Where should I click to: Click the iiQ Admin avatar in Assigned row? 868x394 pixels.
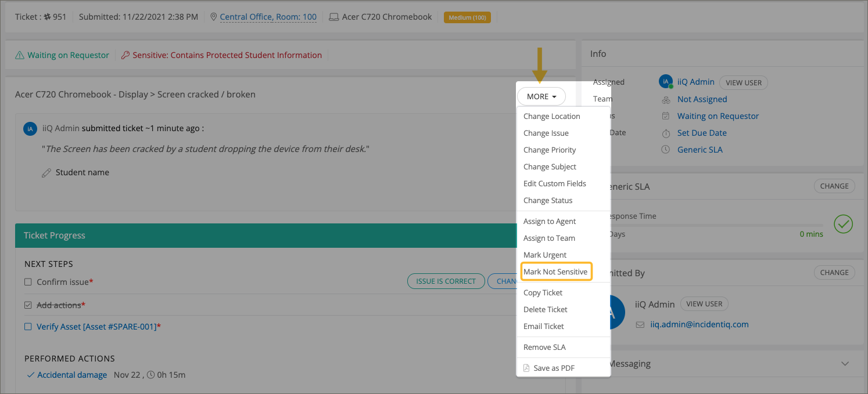(666, 82)
